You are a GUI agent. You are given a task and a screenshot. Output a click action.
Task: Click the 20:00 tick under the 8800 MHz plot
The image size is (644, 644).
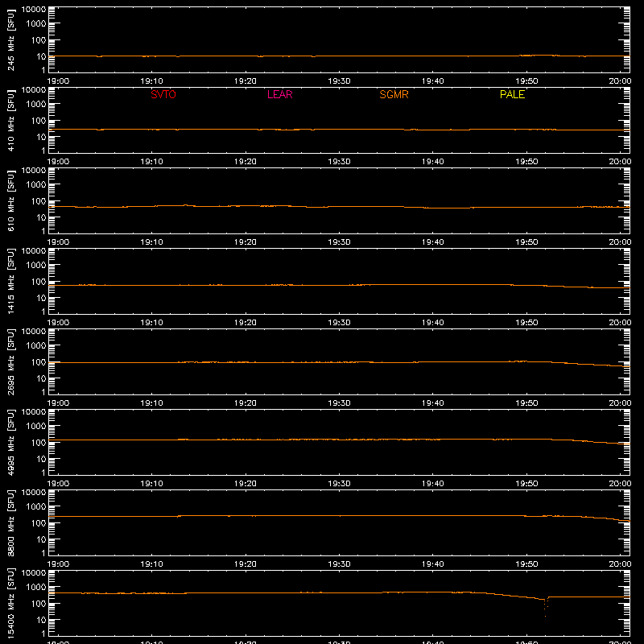pos(620,564)
